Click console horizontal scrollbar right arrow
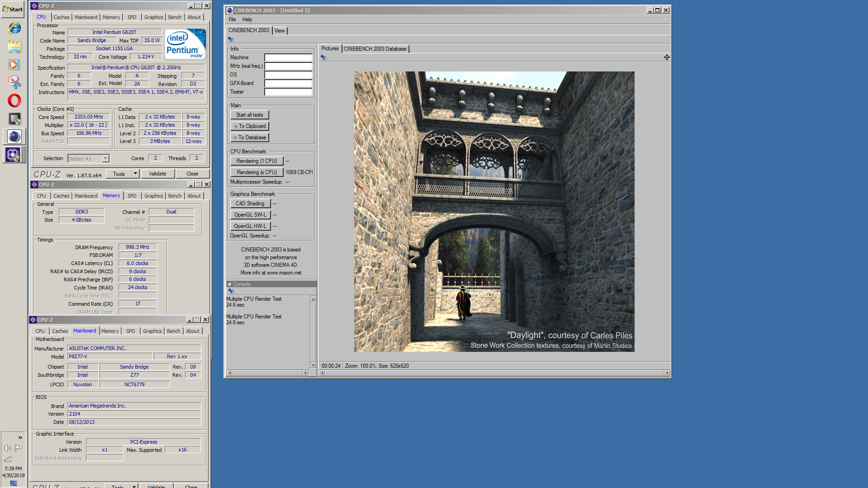This screenshot has width=868, height=488. pos(306,373)
